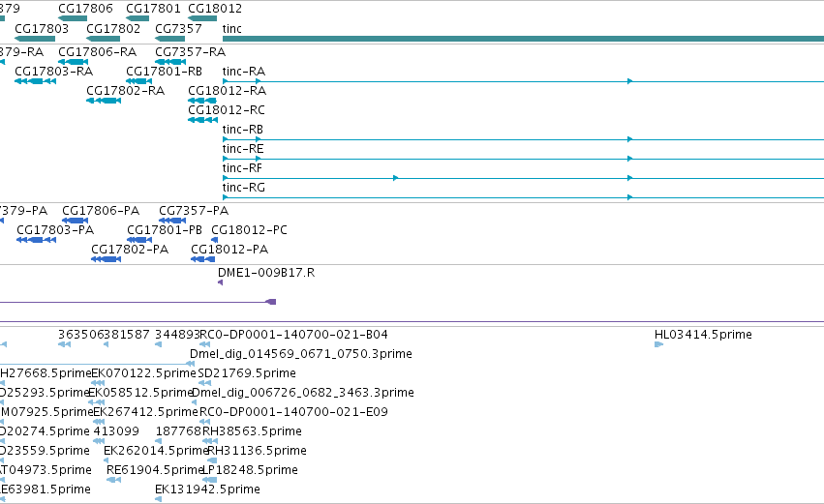Select the HL03414.5prime EST label

(703, 335)
